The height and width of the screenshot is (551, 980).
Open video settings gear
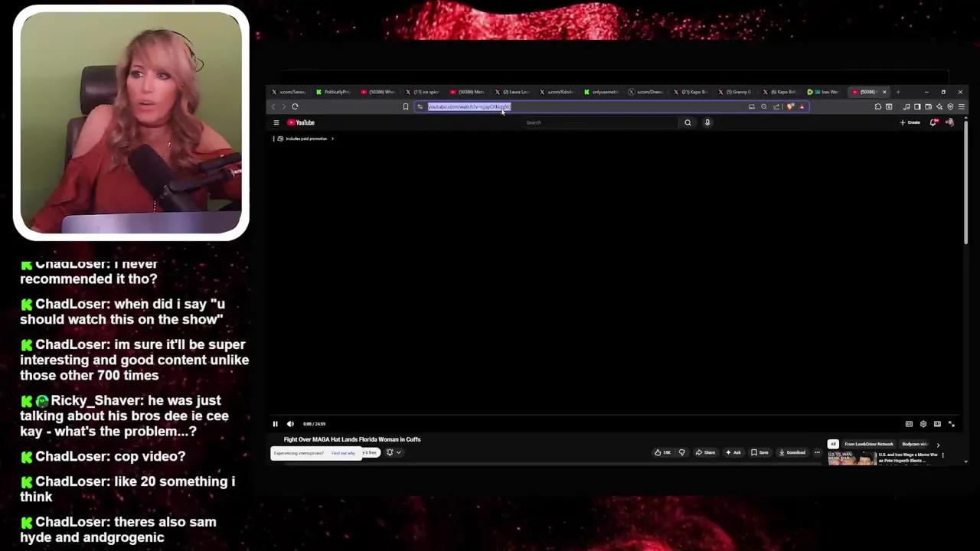tap(923, 424)
